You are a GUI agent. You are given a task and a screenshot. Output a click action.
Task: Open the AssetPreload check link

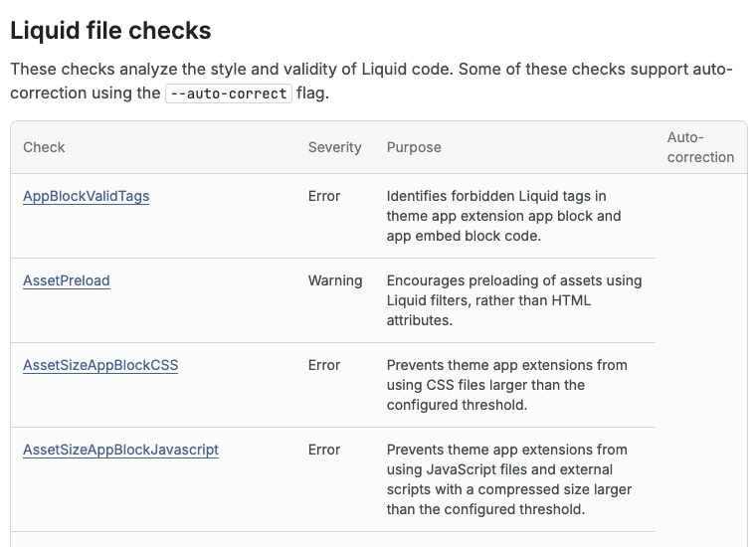tap(67, 280)
